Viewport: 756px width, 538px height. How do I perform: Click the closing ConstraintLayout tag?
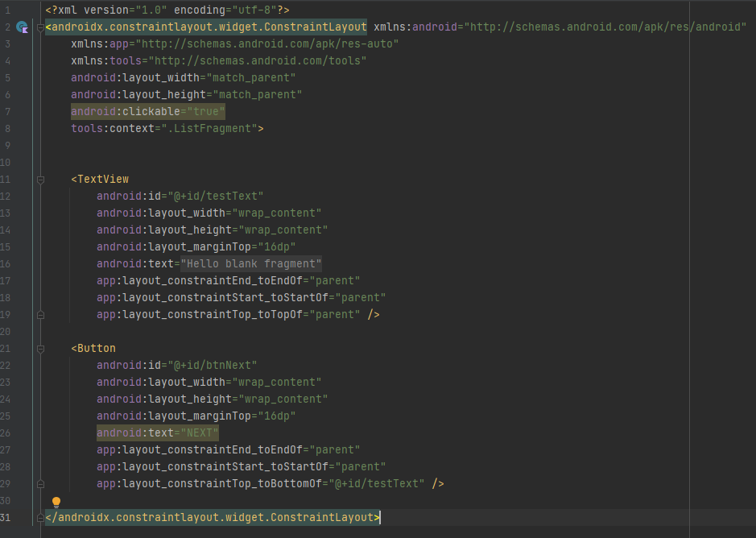[213, 517]
